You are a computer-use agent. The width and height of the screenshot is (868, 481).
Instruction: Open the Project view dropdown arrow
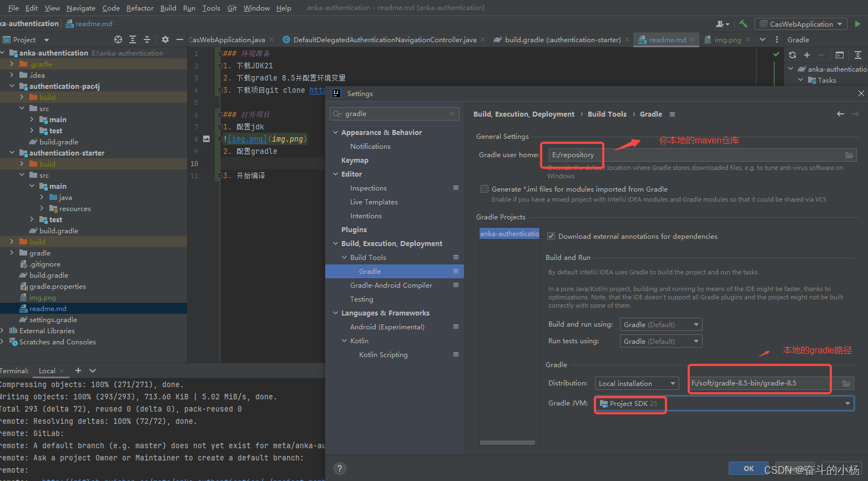pyautogui.click(x=47, y=40)
